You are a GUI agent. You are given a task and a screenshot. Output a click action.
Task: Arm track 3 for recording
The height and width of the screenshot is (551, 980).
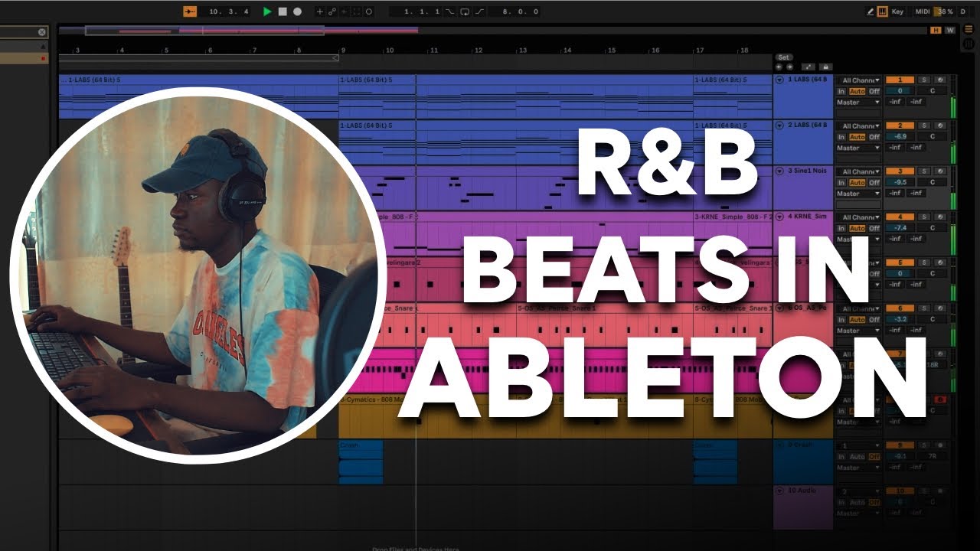pos(940,171)
